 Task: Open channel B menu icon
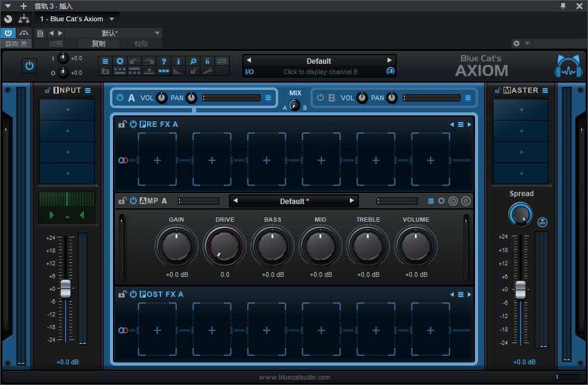[468, 98]
